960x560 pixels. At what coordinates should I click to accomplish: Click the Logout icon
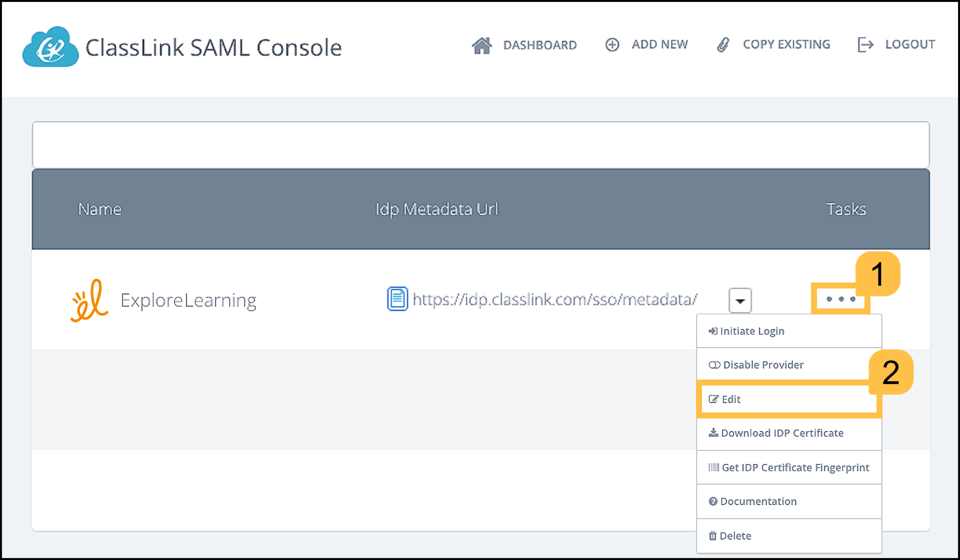coord(865,44)
